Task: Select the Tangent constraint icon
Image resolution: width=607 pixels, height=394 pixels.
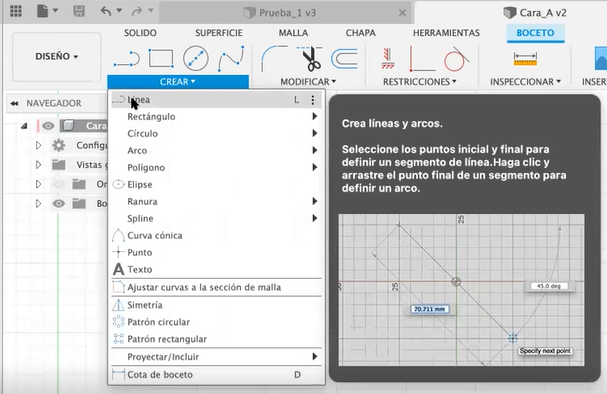Action: click(x=456, y=58)
